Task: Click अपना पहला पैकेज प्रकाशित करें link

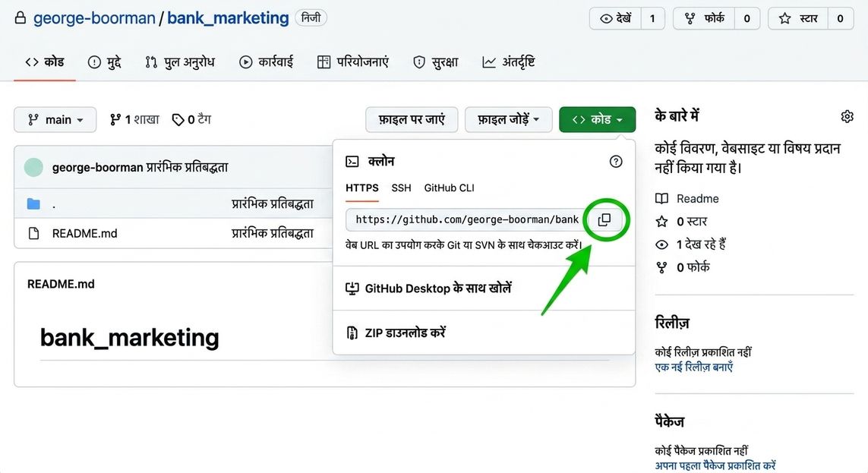Action: pyautogui.click(x=715, y=466)
